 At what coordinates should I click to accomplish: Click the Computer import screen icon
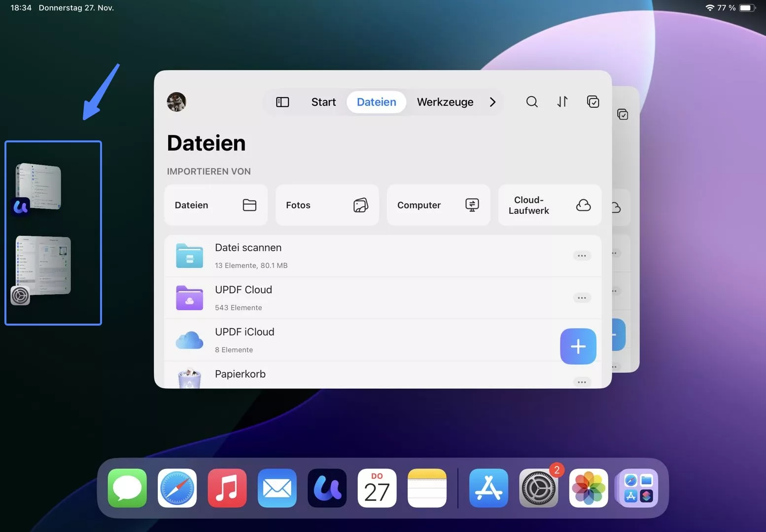click(472, 205)
